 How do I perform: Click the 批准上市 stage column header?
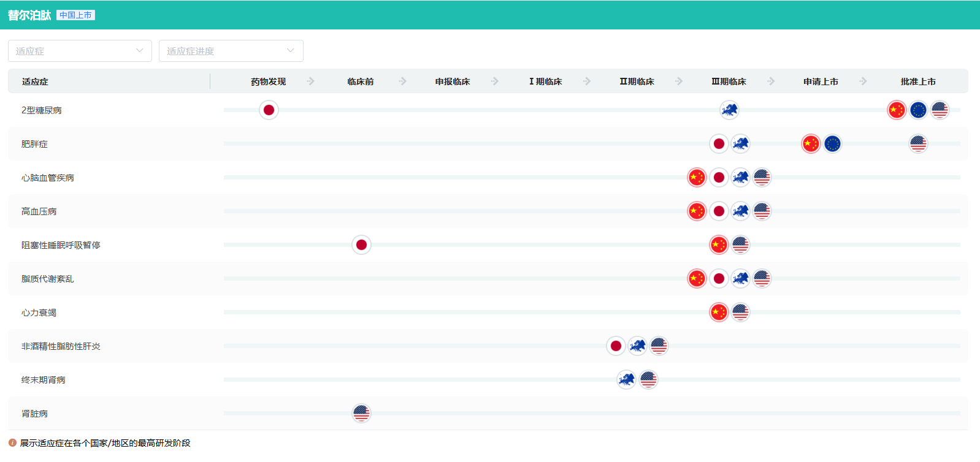click(x=918, y=81)
